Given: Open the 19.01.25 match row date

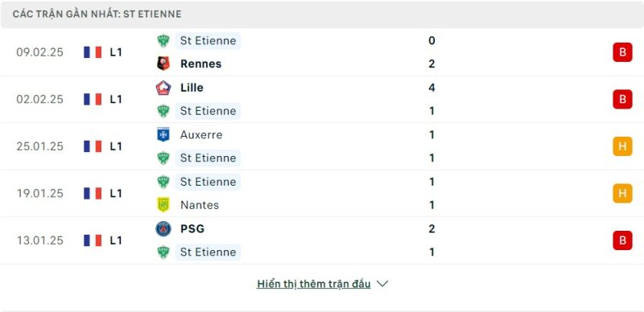Looking at the screenshot, I should tap(39, 193).
